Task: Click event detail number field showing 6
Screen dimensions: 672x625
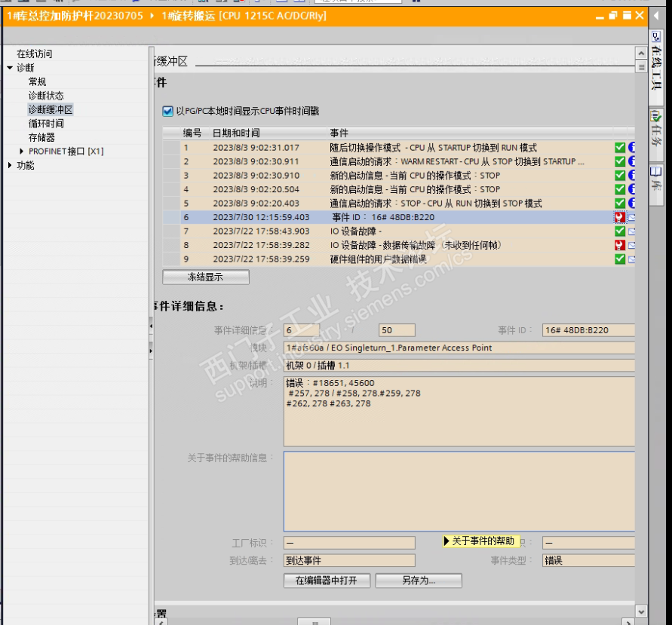Action: click(302, 330)
